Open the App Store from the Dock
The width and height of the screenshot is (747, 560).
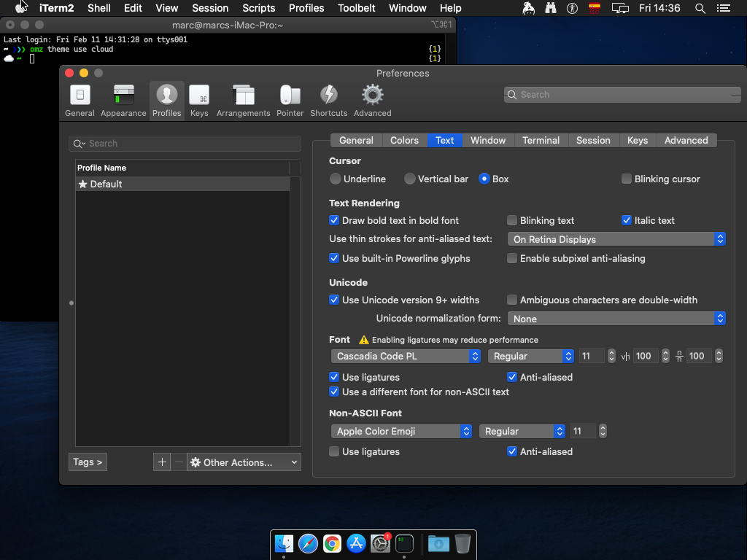[356, 543]
